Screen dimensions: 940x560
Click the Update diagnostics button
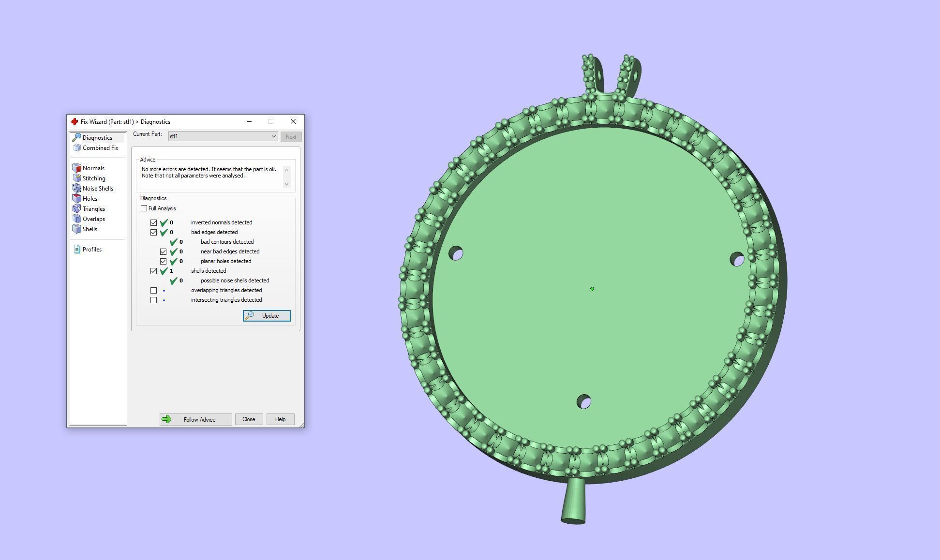(267, 316)
